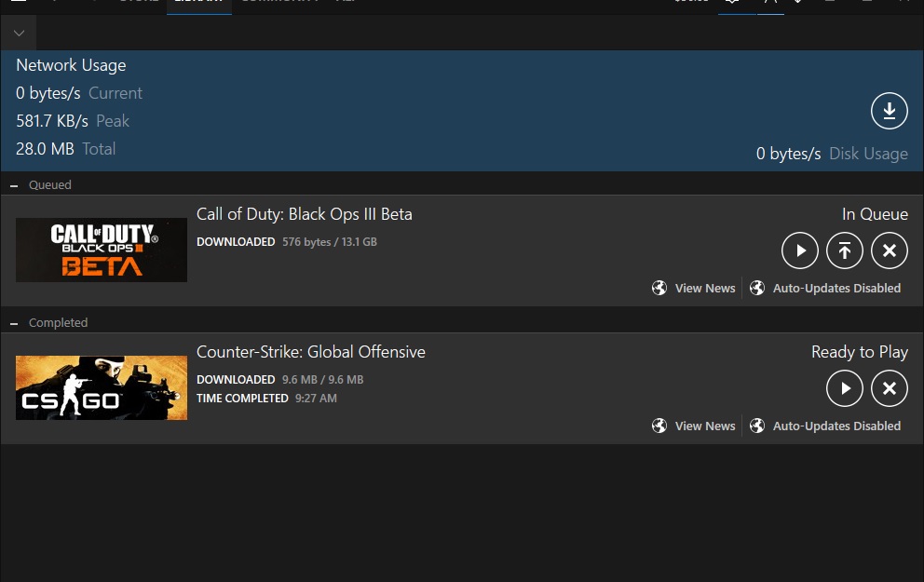924x582 pixels.
Task: Click the Ready to Play status label
Action: [859, 352]
